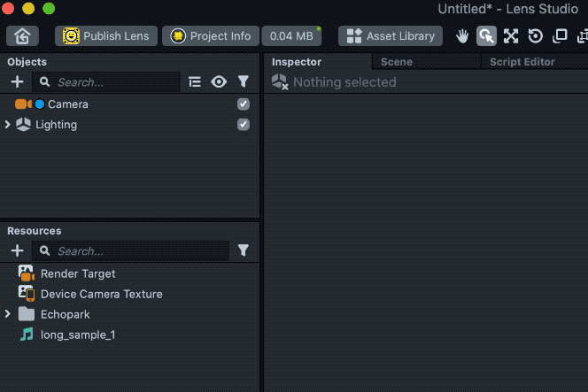
Task: Open the Script Editor tab
Action: click(x=522, y=62)
